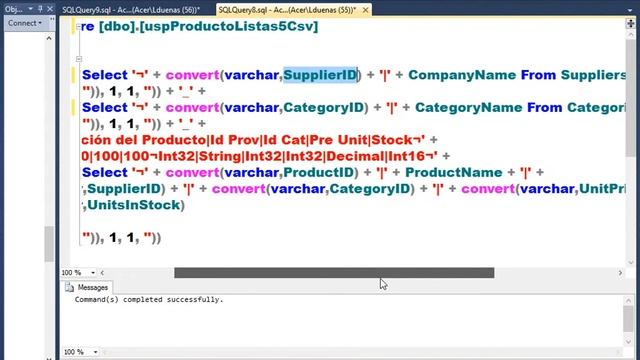Click the editor horizontal scroll right arrow
The height and width of the screenshot is (360, 640).
click(620, 273)
